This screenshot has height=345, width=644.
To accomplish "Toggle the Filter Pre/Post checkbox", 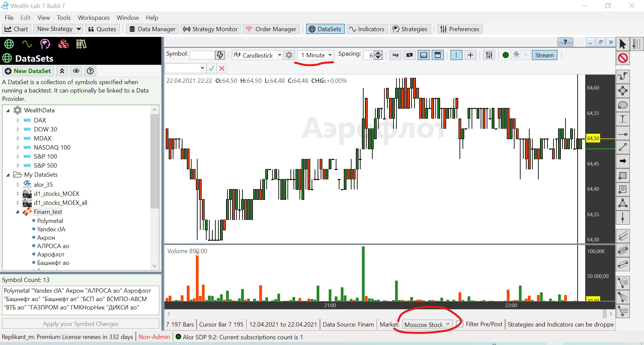I will coord(459,324).
